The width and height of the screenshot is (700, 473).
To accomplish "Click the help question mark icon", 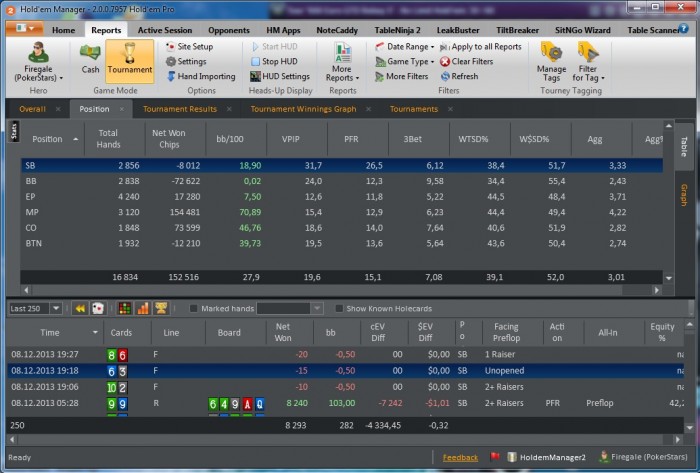I will [x=683, y=29].
